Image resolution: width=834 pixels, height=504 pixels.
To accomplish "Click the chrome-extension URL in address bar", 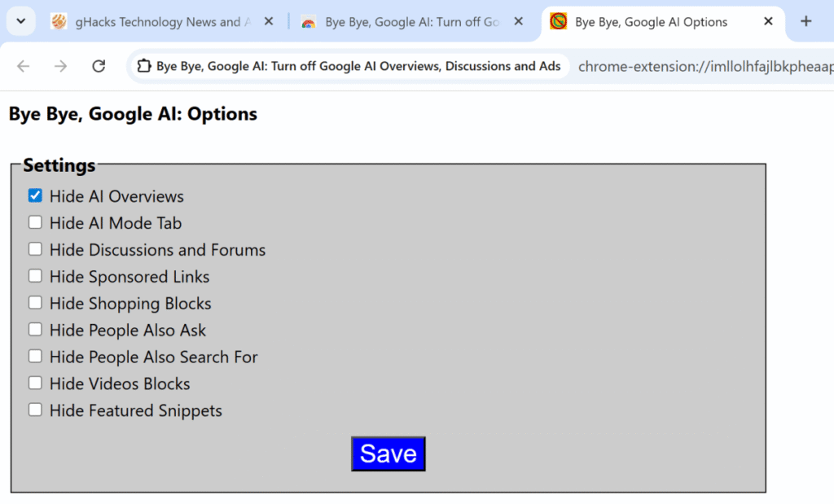I will [705, 67].
